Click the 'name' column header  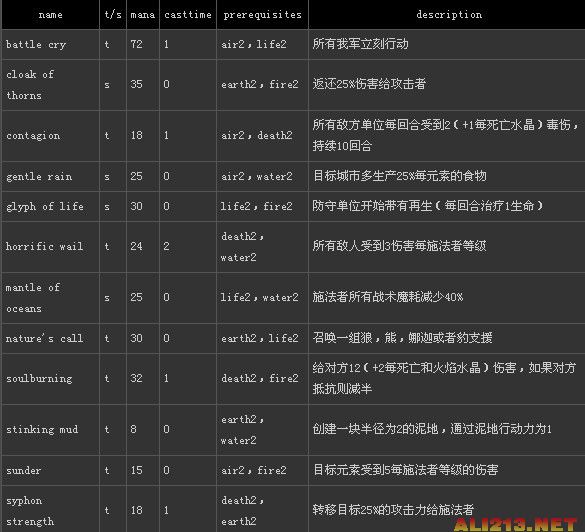click(x=50, y=15)
